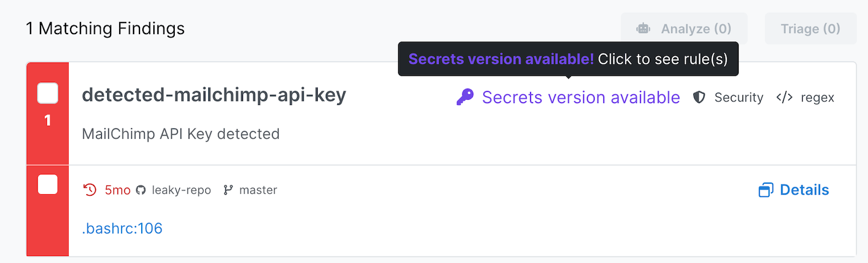Check the .bashrc:106 finding checkbox
Viewport: 868px width, 263px height.
[47, 184]
